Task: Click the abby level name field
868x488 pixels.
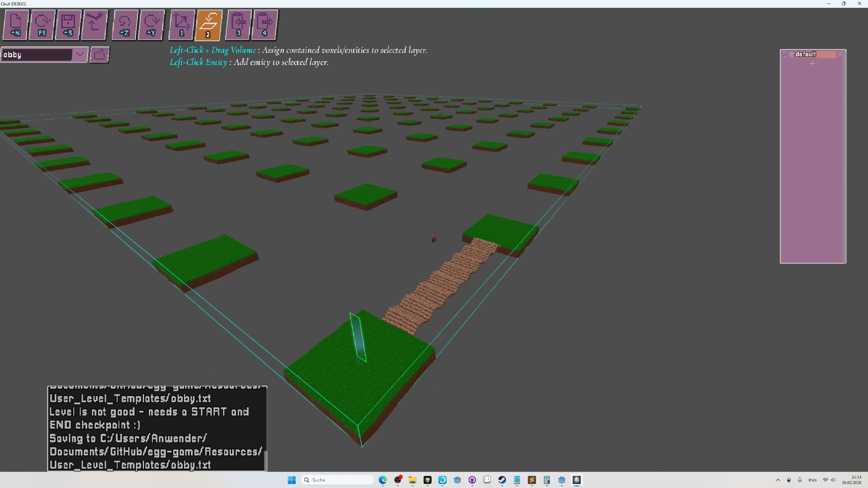Action: [x=36, y=55]
